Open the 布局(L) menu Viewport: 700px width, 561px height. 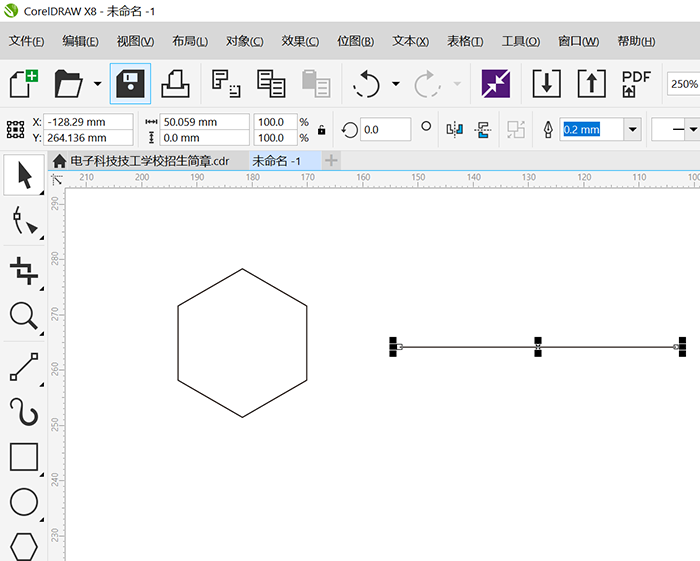point(190,41)
